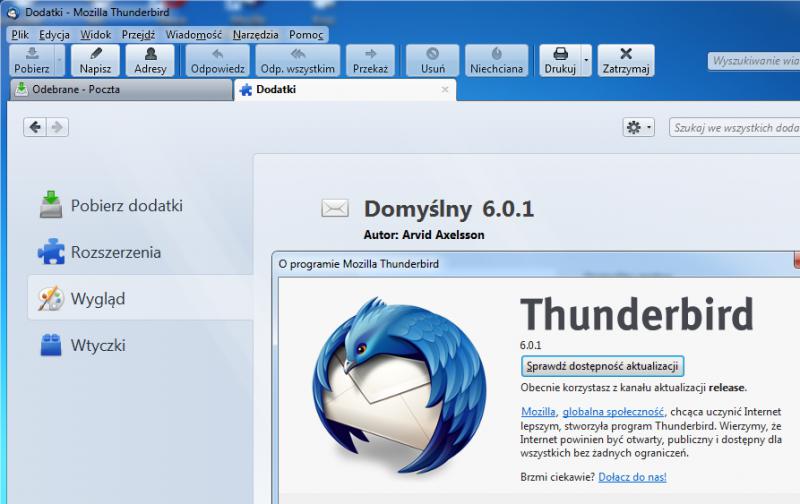Viewport: 800px width, 504px height.
Task: Click Odp. wszystkim reply-all button
Action: pos(298,61)
